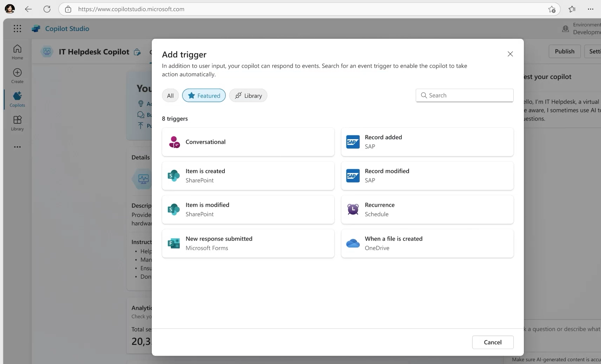Click the SAP icon for Record added
This screenshot has width=601, height=364.
pyautogui.click(x=353, y=142)
